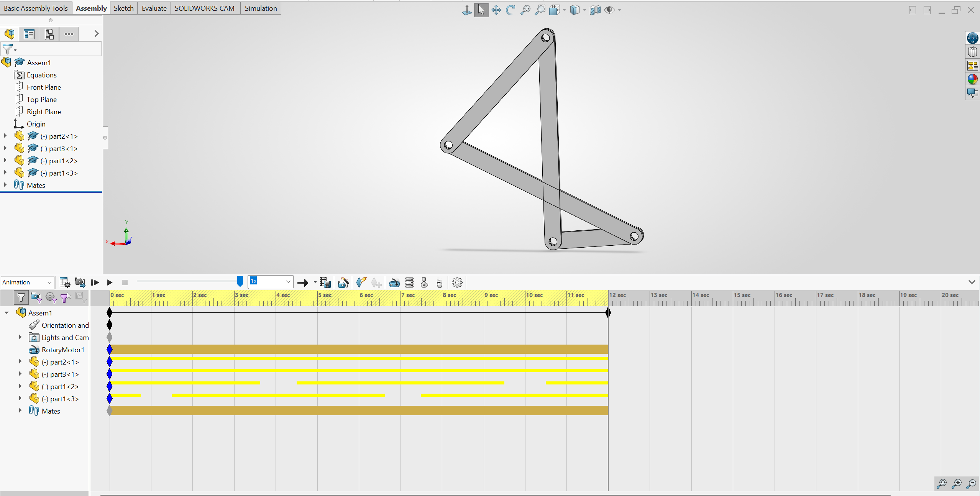Toggle the Section View display
980x496 pixels.
(x=594, y=10)
